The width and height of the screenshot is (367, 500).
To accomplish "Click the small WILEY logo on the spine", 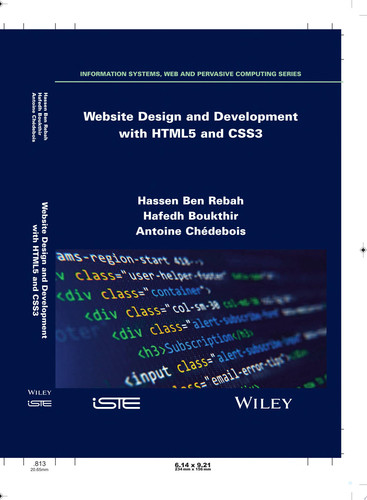I will click(39, 392).
